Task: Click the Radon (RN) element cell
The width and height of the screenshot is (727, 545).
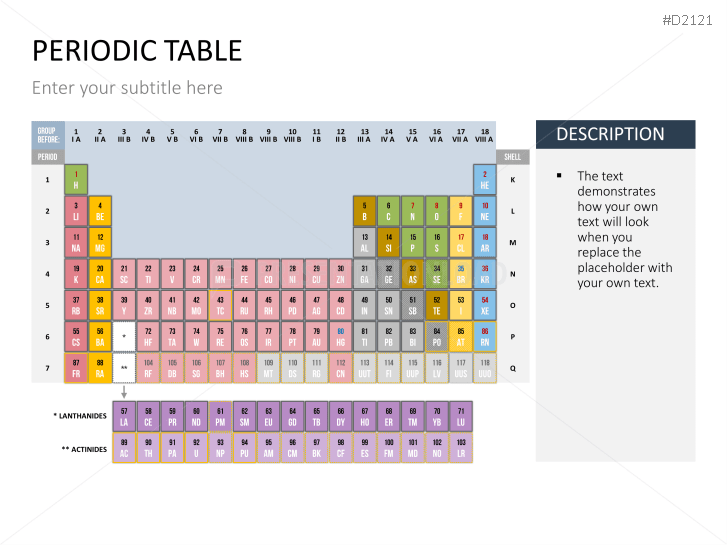Action: (x=485, y=336)
